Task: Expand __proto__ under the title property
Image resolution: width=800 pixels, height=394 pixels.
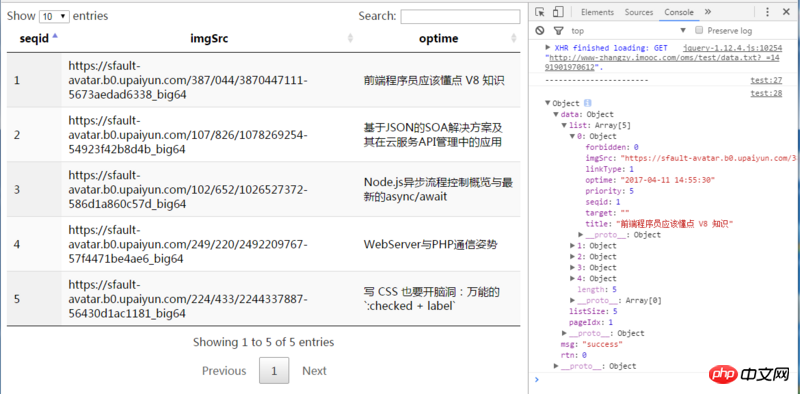Action: pos(581,235)
